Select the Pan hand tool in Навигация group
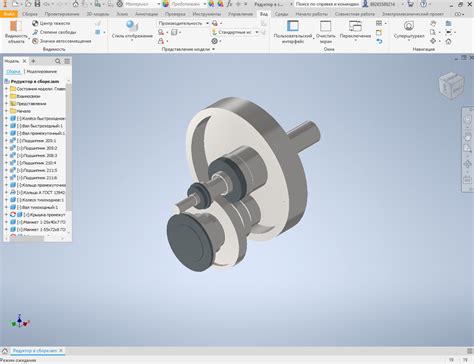474x364 pixels. pyautogui.click(x=433, y=23)
